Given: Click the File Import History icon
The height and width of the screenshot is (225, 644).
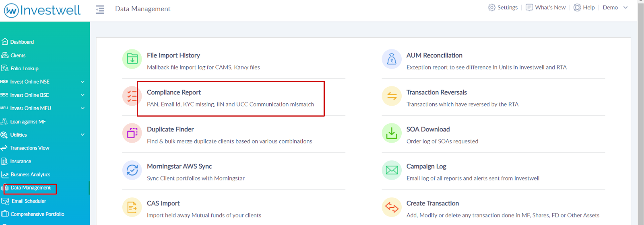Looking at the screenshot, I should coord(132,59).
